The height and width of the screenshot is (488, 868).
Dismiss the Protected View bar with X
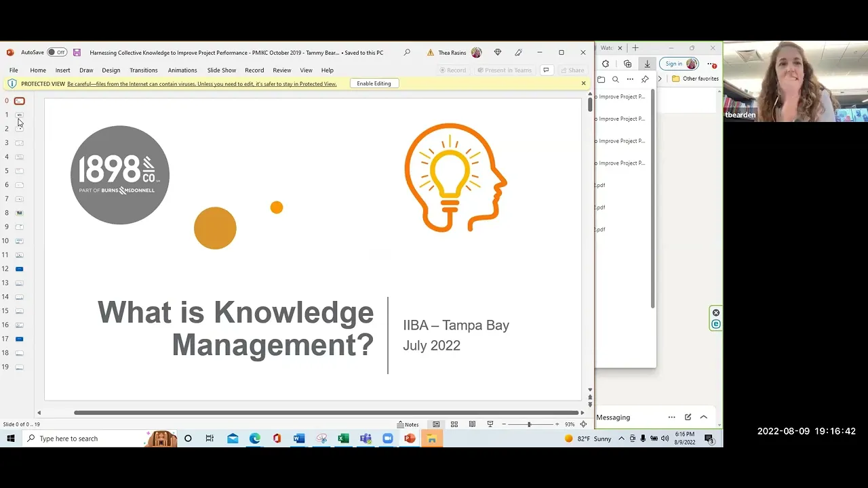583,83
